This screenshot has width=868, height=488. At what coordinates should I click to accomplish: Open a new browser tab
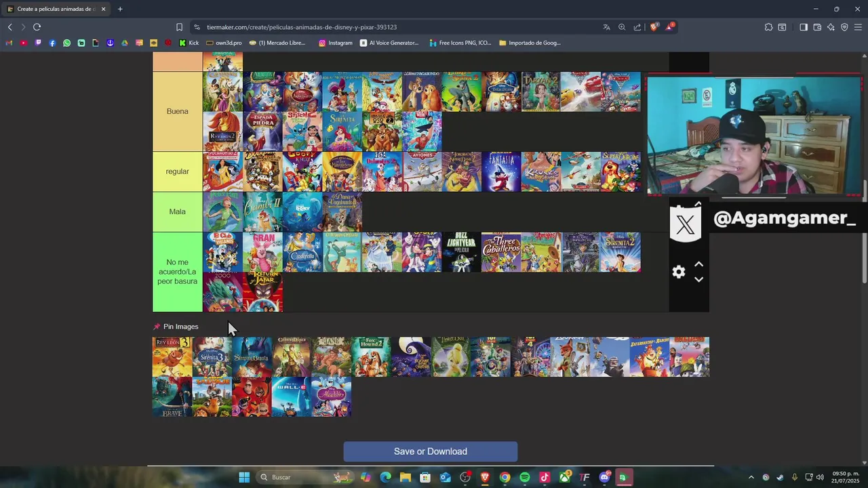click(x=120, y=9)
